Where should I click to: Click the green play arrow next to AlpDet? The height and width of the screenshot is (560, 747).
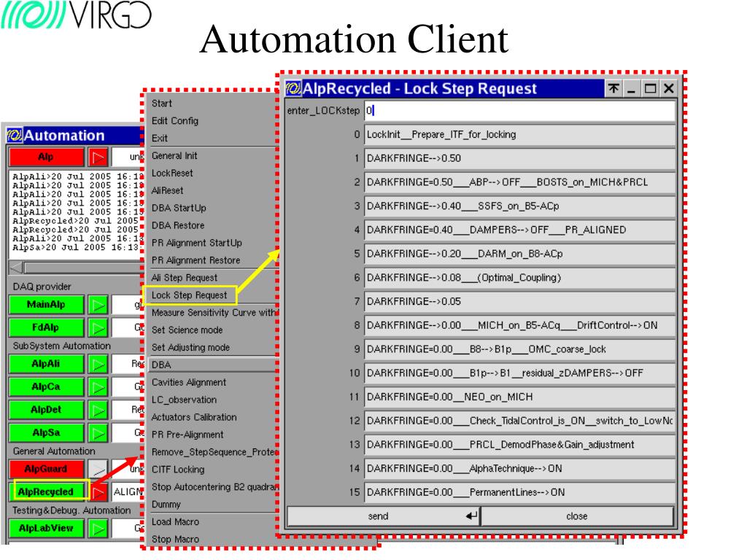[98, 410]
